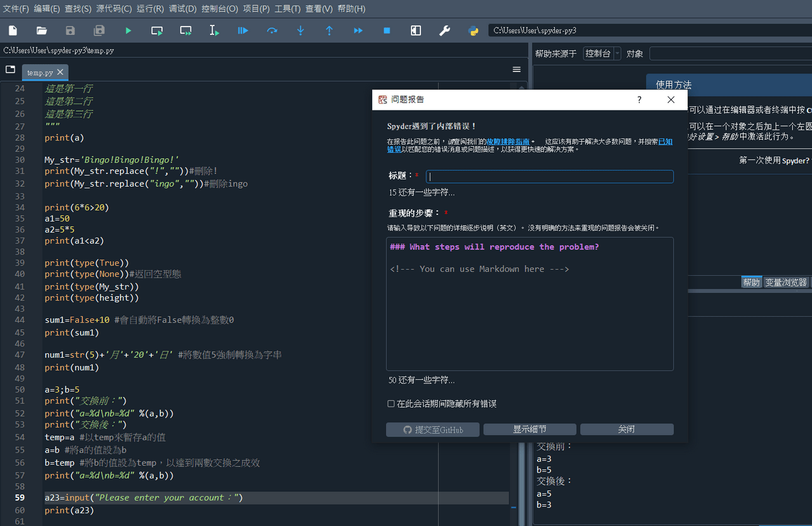Switch to the 帮助 pane tab

pyautogui.click(x=752, y=282)
